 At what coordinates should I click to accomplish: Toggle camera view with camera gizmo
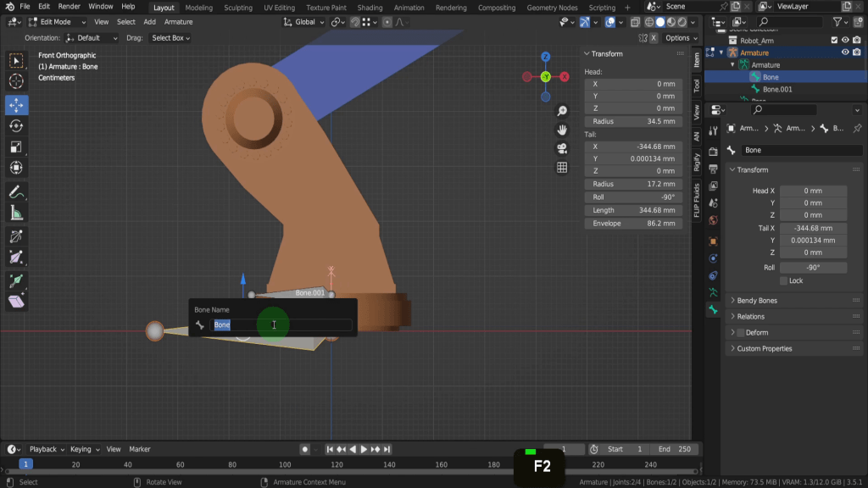click(x=561, y=149)
